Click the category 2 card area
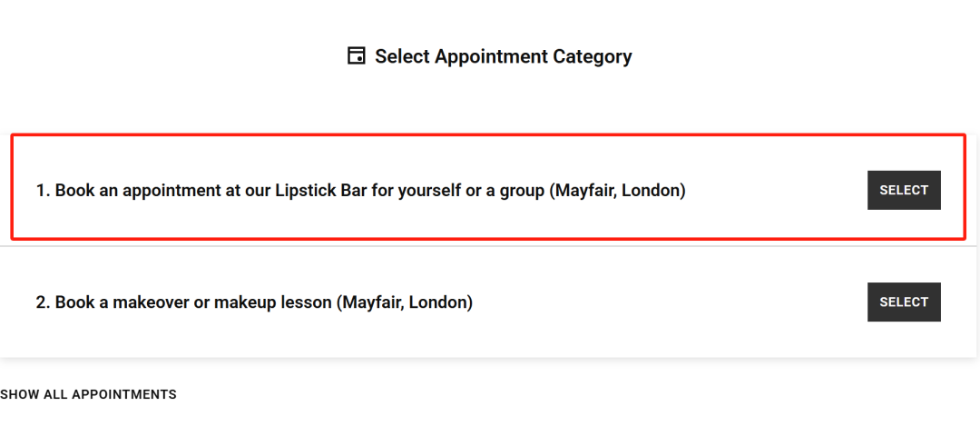 [488, 302]
